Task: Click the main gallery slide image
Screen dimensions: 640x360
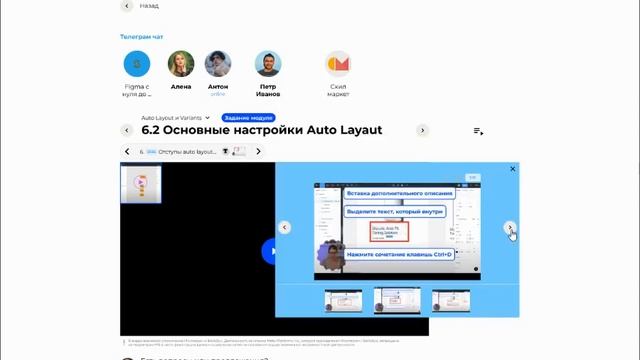Action: click(397, 231)
